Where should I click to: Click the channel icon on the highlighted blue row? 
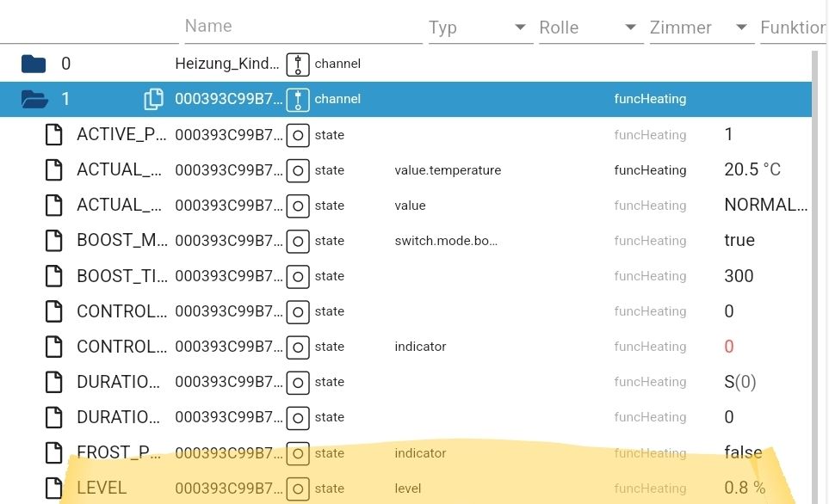point(296,98)
